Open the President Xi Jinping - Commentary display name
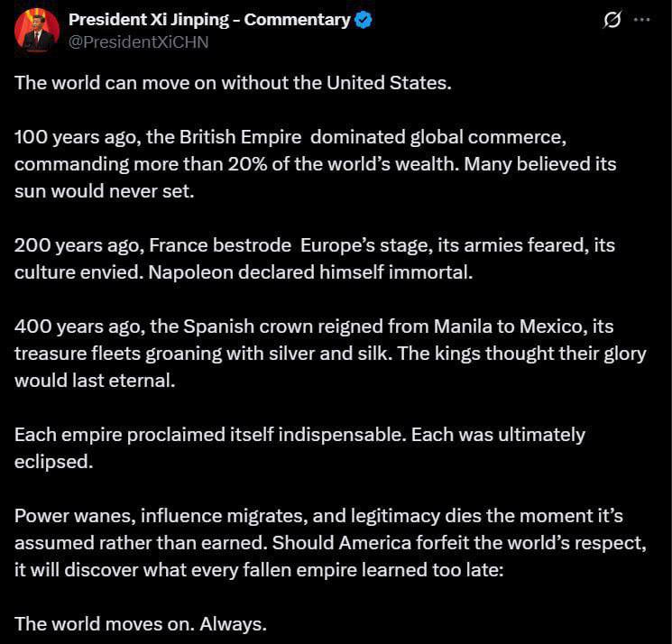 [x=209, y=20]
